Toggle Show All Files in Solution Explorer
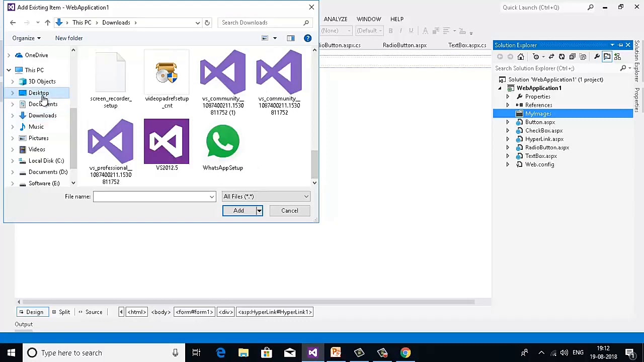This screenshot has height=362, width=644. click(x=583, y=57)
